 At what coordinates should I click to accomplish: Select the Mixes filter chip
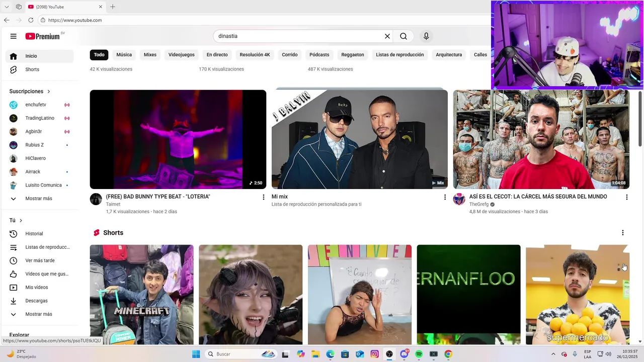(150, 55)
